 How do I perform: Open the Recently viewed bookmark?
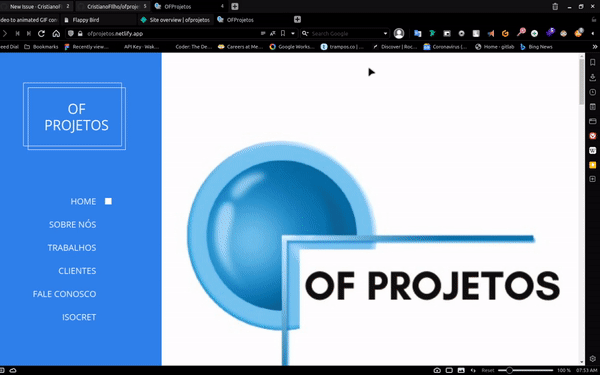tap(87, 47)
